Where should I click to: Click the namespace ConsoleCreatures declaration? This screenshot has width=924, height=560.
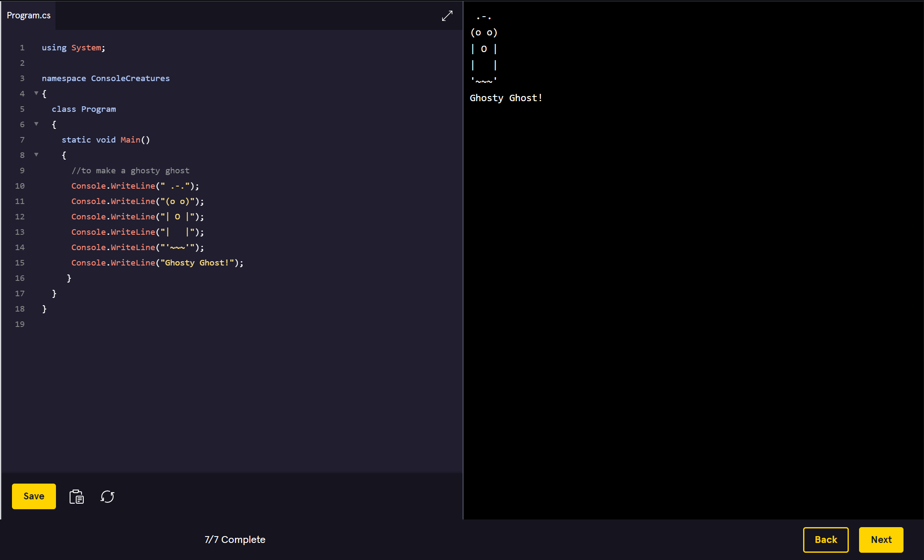[106, 78]
